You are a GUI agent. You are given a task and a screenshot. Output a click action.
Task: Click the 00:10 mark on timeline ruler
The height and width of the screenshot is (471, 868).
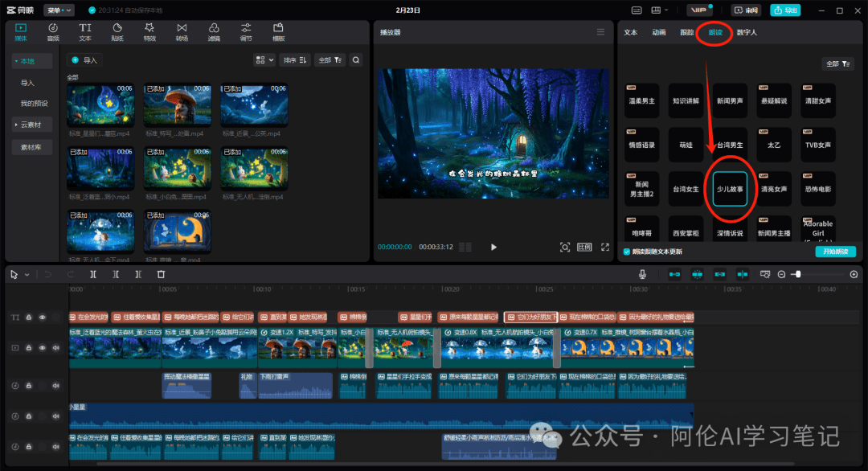262,289
